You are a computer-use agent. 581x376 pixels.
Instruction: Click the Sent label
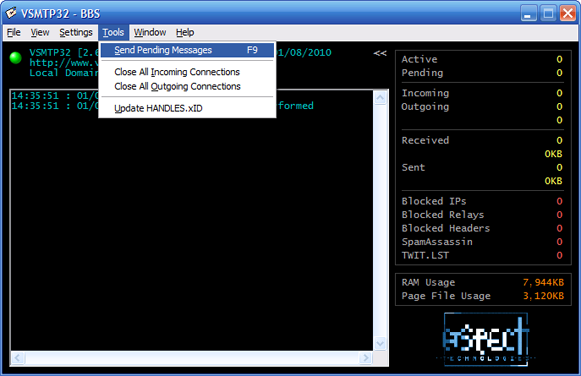point(413,167)
